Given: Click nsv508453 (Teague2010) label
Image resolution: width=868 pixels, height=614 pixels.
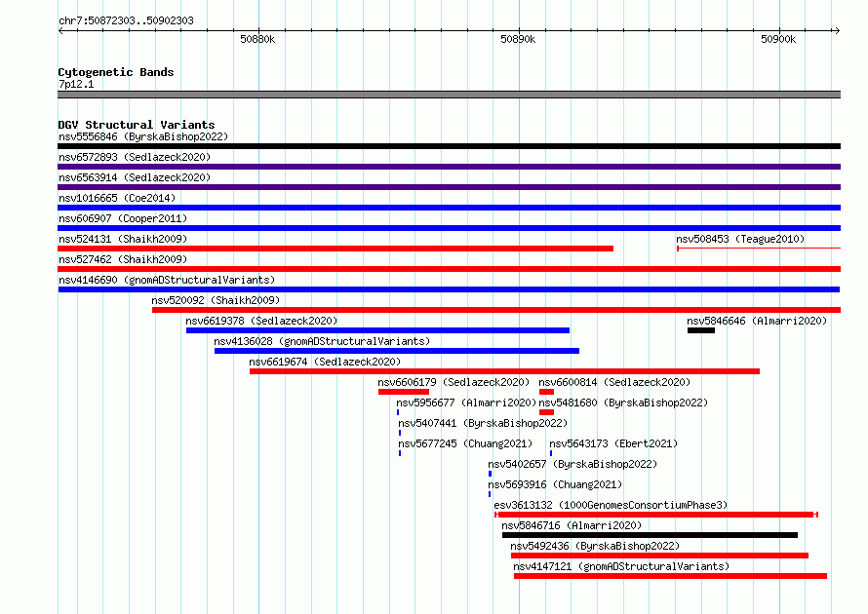Looking at the screenshot, I should tap(740, 239).
